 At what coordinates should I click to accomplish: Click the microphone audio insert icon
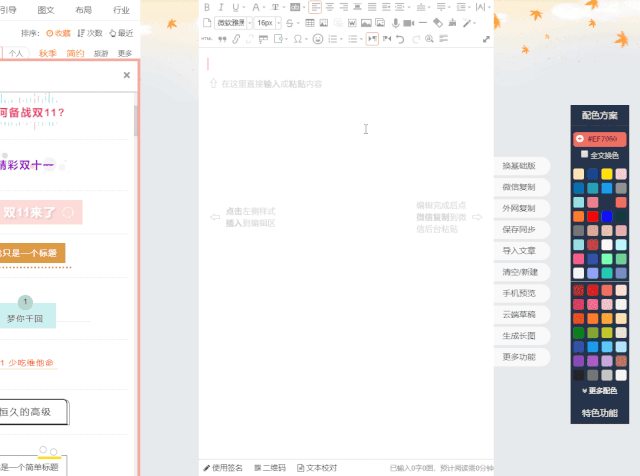point(395,22)
